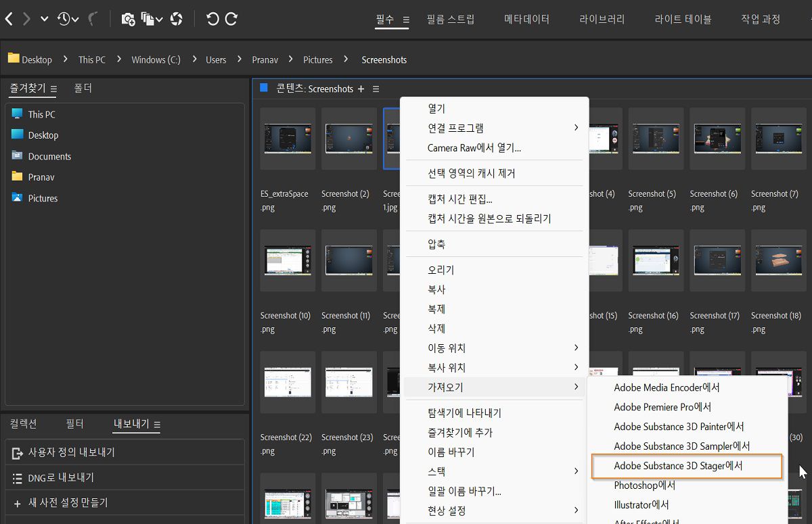Open the recent files clock dropdown
The width and height of the screenshot is (812, 524).
tap(68, 19)
